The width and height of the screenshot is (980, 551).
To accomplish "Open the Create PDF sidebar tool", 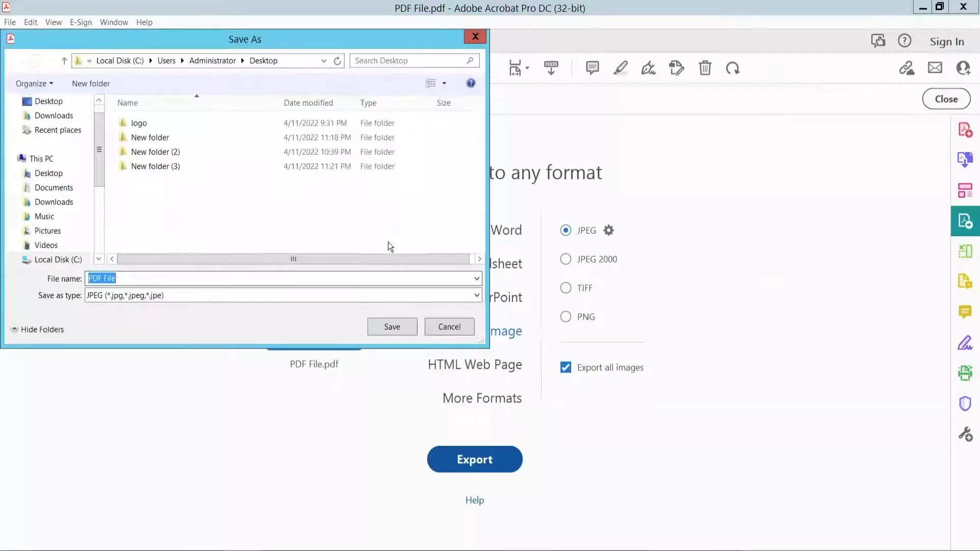I will (x=966, y=130).
